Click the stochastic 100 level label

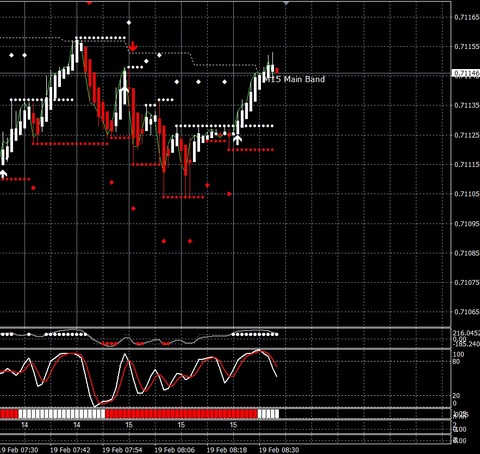click(x=459, y=354)
